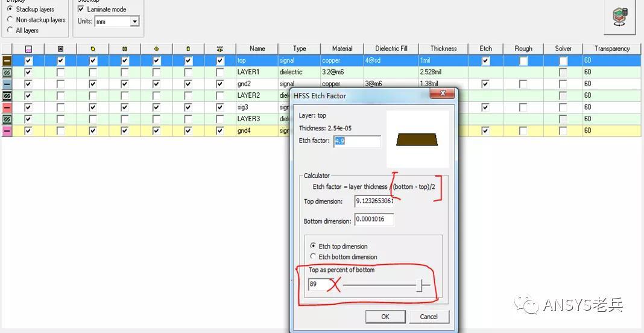
Task: Click the Top dimension input field
Action: (374, 201)
